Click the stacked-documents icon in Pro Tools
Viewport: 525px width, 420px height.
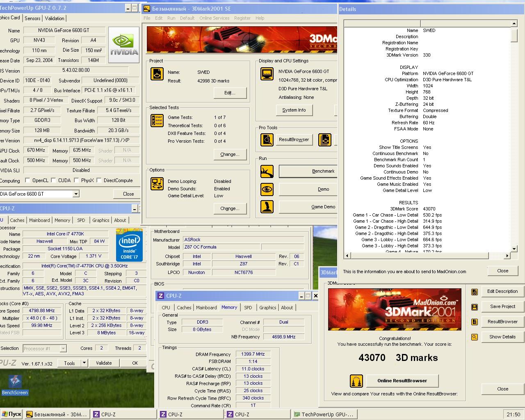pyautogui.click(x=325, y=140)
